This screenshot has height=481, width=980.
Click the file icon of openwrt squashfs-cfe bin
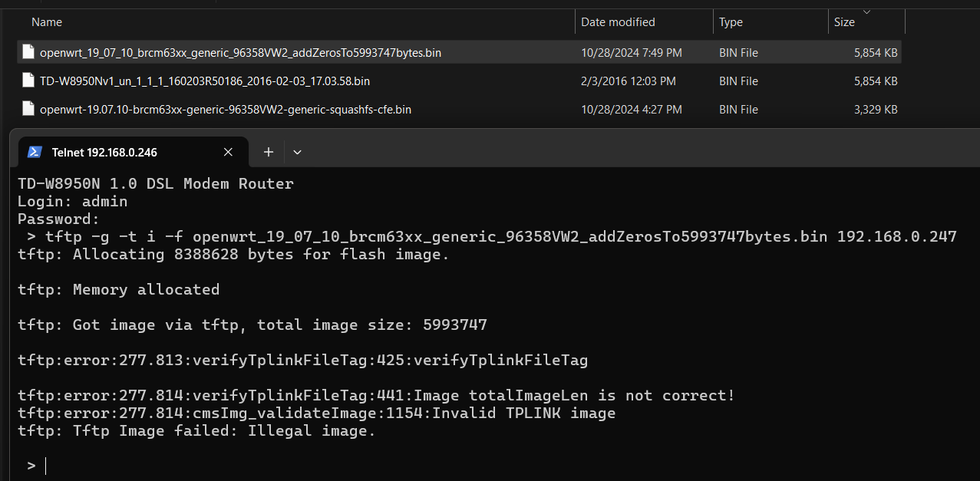28,109
